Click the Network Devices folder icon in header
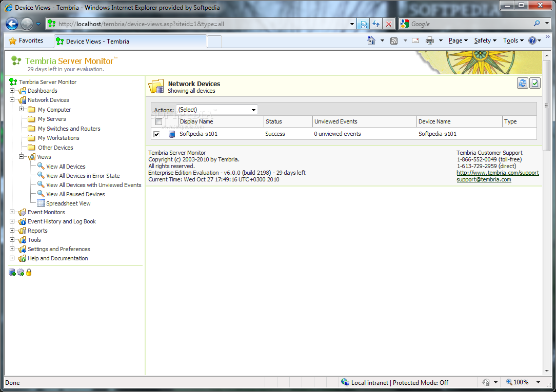Viewport: 556px width, 392px height. point(156,87)
